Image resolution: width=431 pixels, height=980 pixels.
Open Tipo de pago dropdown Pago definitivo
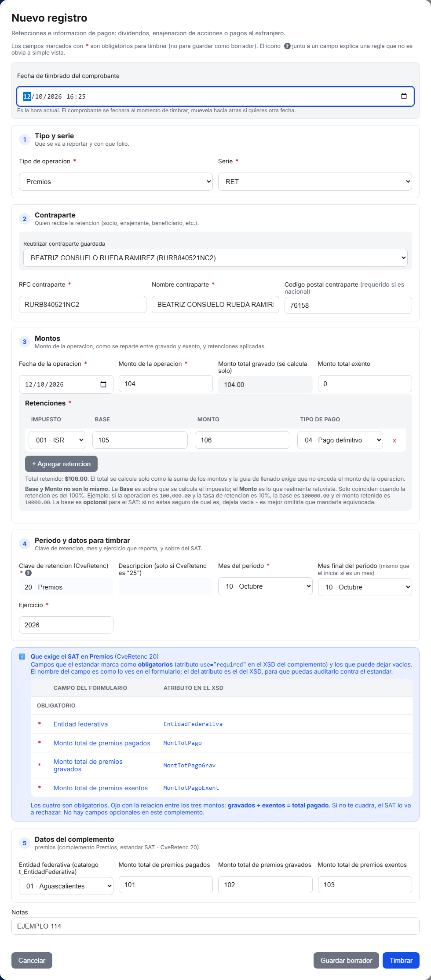pos(340,440)
